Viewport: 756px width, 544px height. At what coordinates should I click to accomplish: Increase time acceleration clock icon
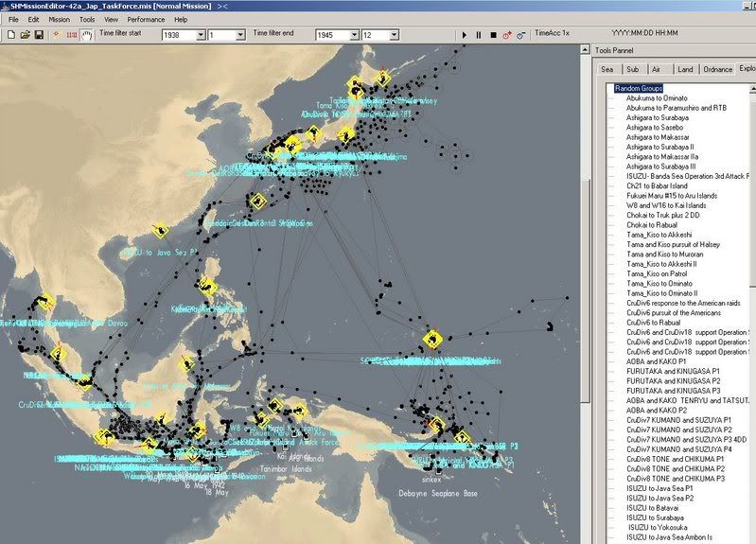coord(507,35)
